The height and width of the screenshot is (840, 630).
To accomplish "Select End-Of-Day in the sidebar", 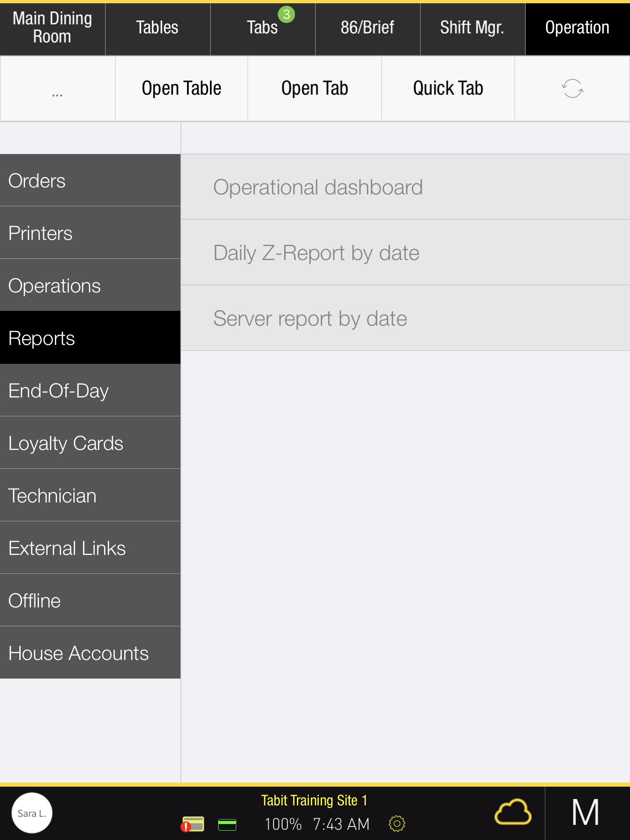I will point(90,390).
